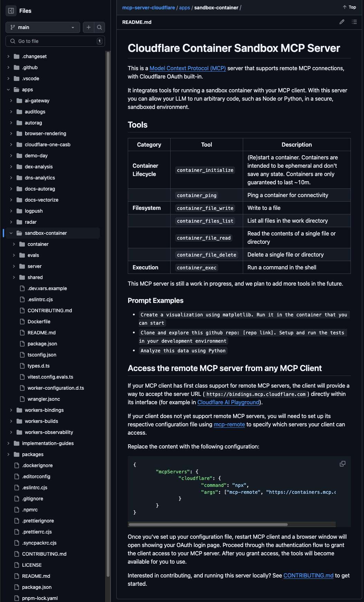Click the code block horizontal scrollbar
This screenshot has width=364, height=602.
(208, 525)
